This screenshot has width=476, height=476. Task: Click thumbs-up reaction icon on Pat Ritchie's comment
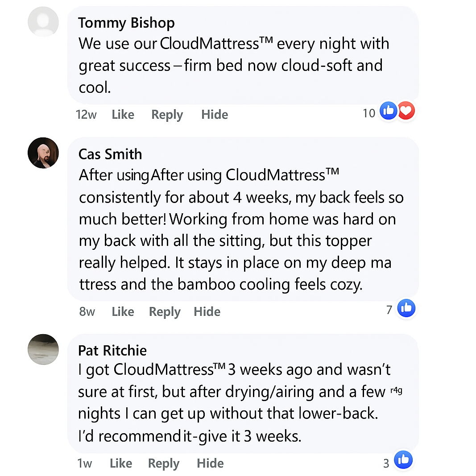pyautogui.click(x=403, y=459)
